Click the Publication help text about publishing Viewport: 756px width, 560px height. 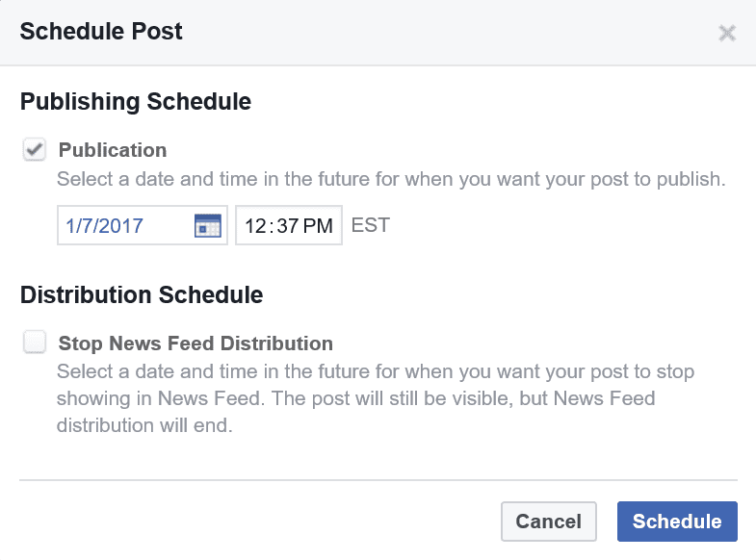(391, 179)
